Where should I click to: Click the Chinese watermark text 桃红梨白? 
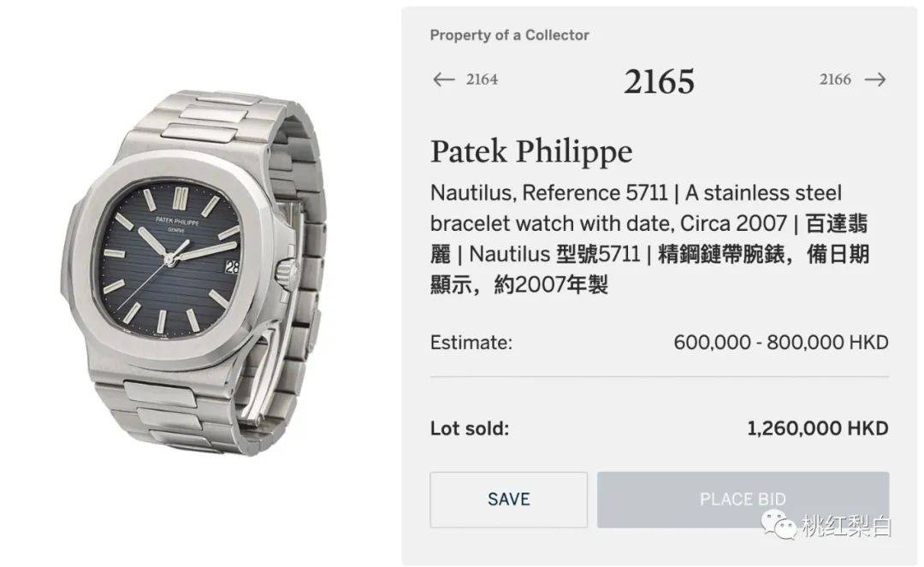coord(847,525)
